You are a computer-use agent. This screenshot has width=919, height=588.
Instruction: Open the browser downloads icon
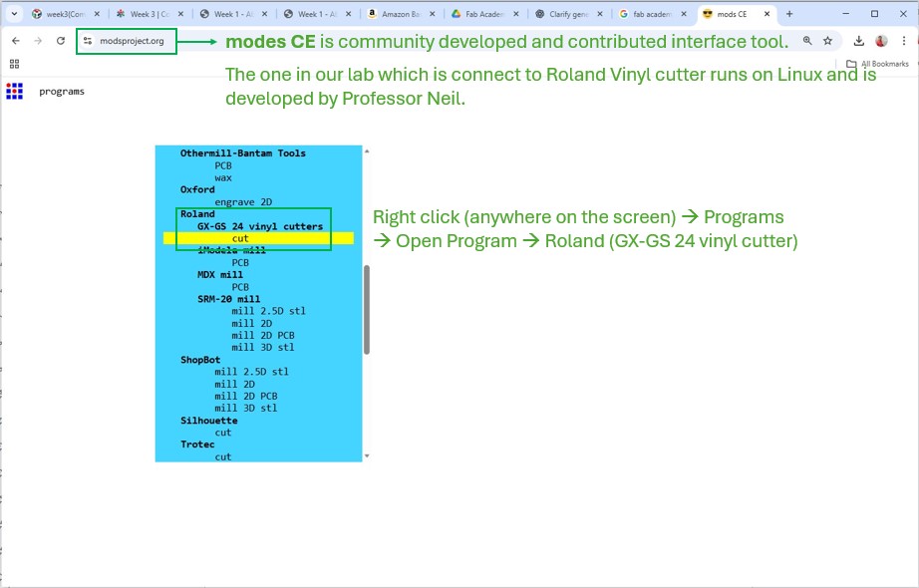pyautogui.click(x=858, y=41)
